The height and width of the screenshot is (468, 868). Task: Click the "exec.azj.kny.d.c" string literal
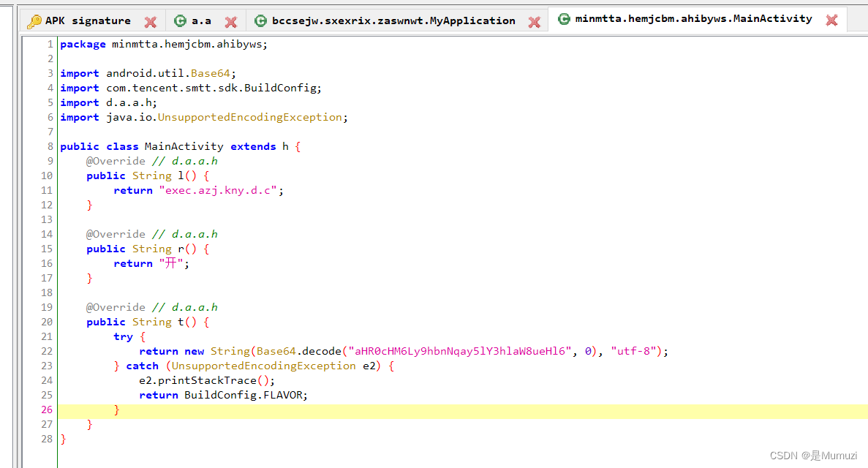click(220, 190)
